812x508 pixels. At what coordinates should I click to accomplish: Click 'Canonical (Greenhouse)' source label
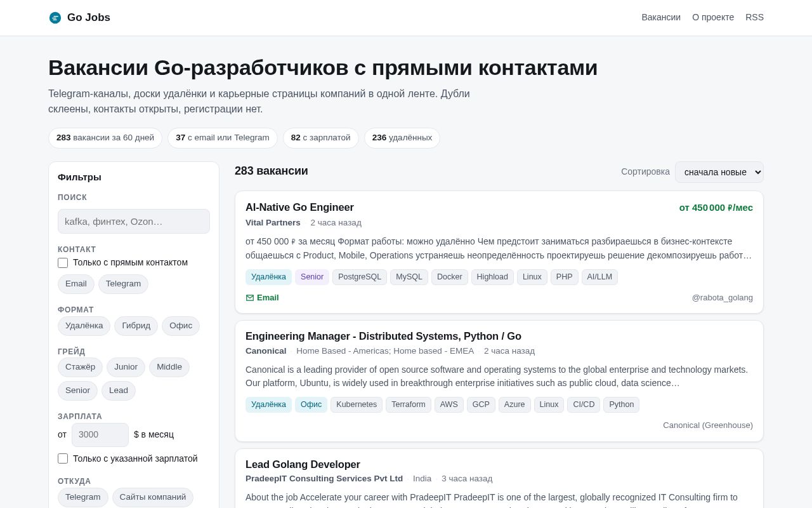coord(708,425)
